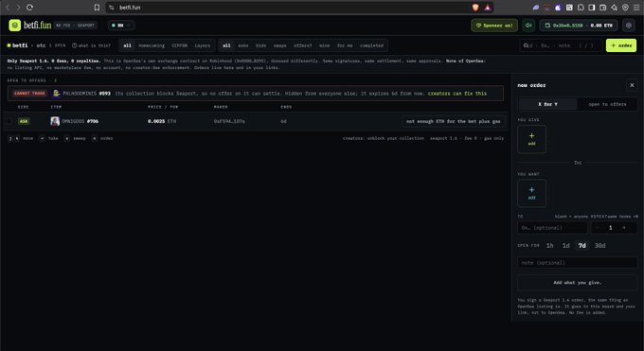Increase the repeat count
Viewport: 644px width, 351px height.
[x=624, y=228]
